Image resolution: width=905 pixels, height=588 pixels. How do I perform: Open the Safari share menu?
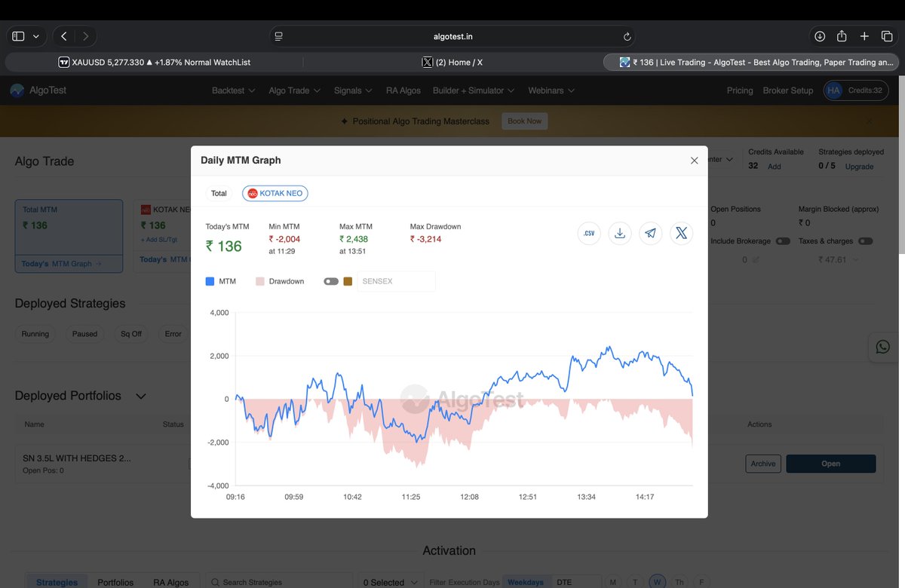[x=842, y=36]
